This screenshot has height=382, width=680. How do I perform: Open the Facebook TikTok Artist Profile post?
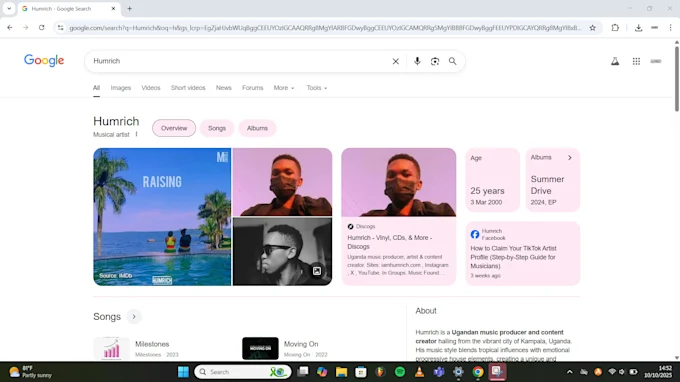coord(523,254)
